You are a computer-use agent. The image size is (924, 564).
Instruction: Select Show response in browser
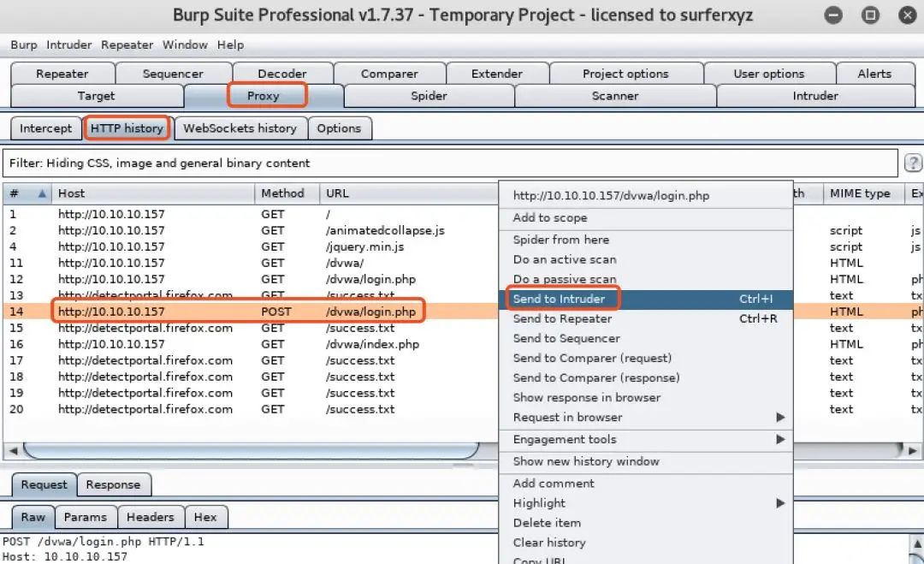coord(645,398)
